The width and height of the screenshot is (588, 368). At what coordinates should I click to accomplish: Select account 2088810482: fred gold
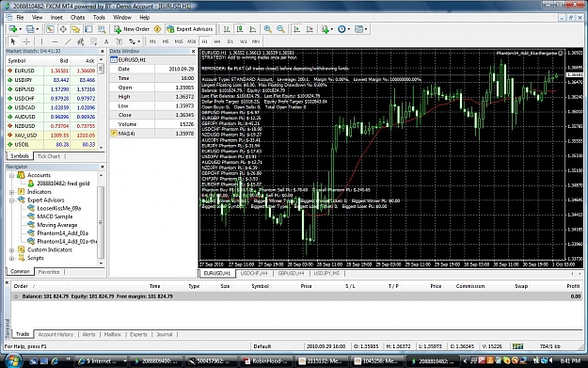[x=63, y=184]
